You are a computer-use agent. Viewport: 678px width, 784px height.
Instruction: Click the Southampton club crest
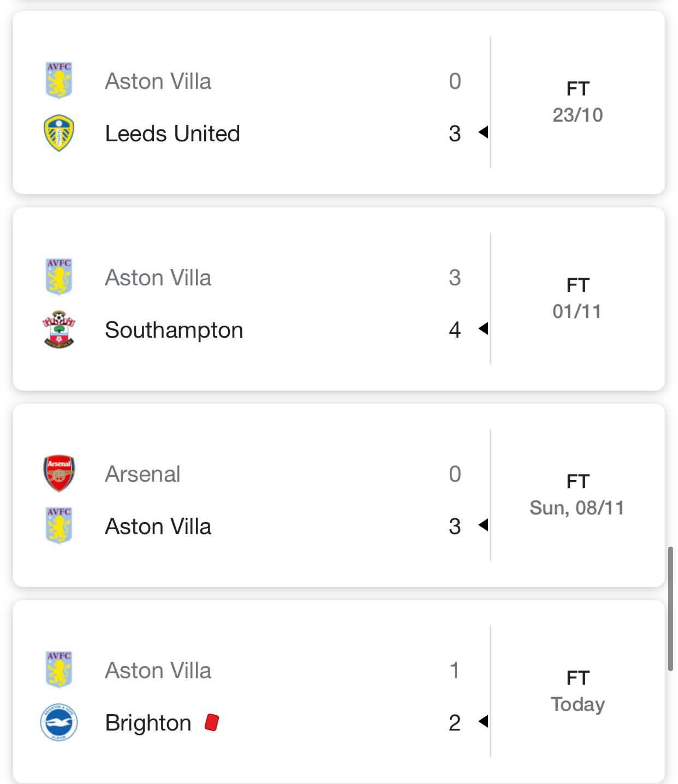coord(58,330)
